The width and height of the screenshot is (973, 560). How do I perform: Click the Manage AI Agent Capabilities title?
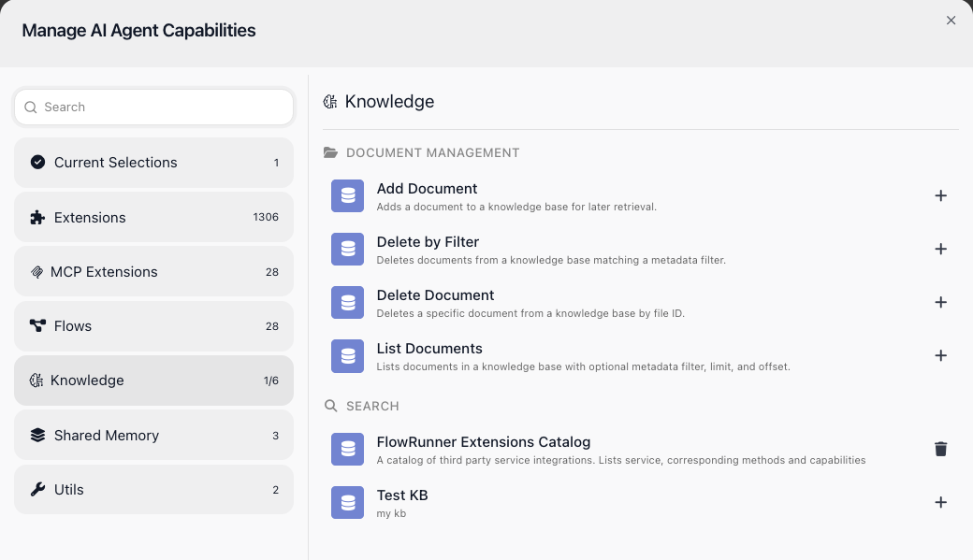pos(138,31)
